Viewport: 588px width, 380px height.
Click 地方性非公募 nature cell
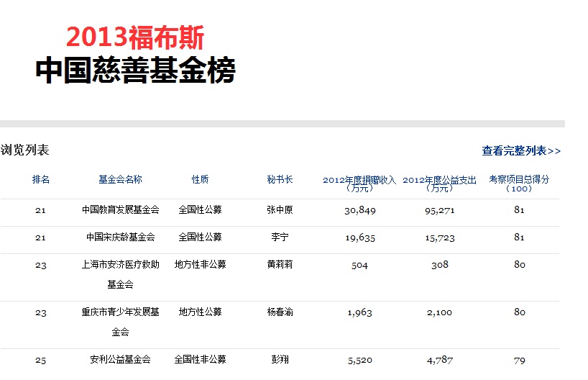click(x=201, y=264)
